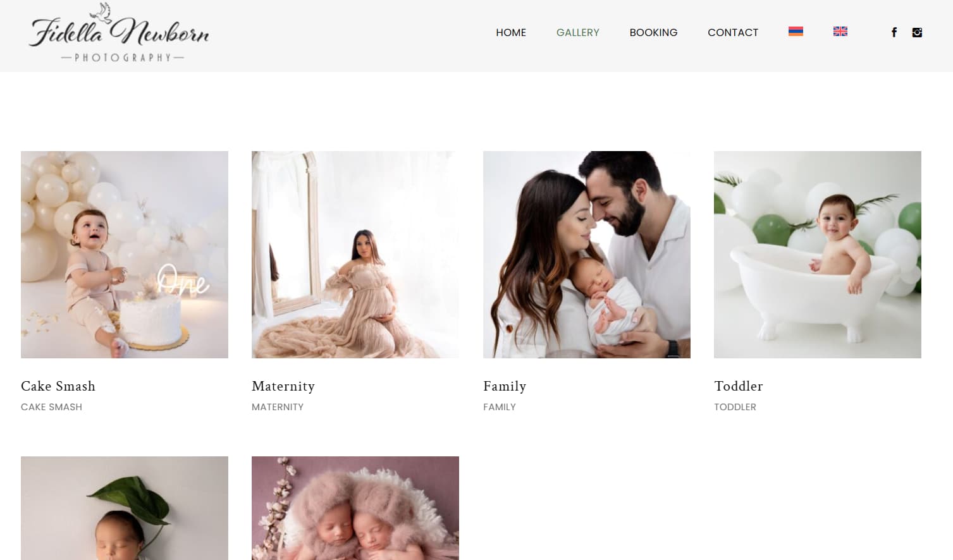
Task: Select the UK flag for English
Action: pos(840,32)
